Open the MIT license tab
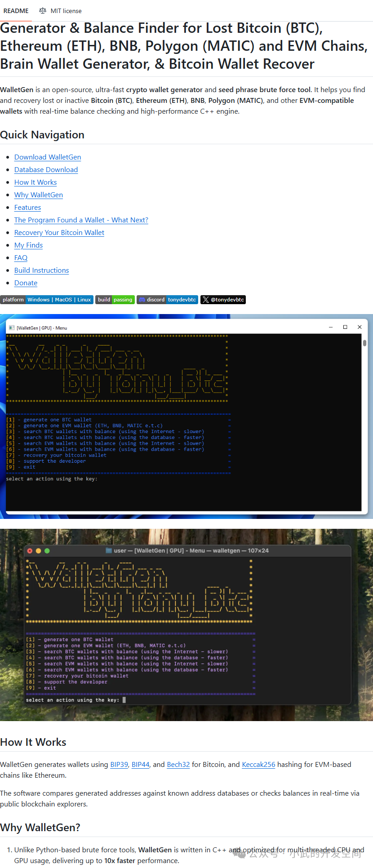This screenshot has width=373, height=868. click(x=60, y=11)
